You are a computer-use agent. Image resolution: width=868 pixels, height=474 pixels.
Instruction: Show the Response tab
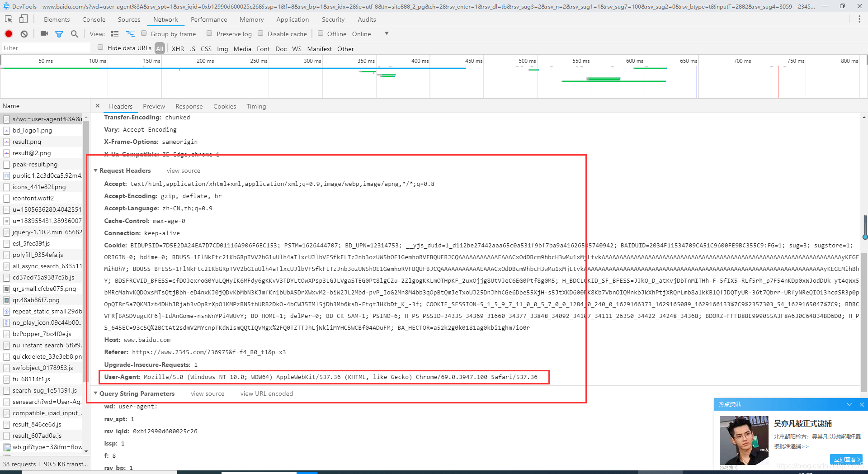coord(189,106)
